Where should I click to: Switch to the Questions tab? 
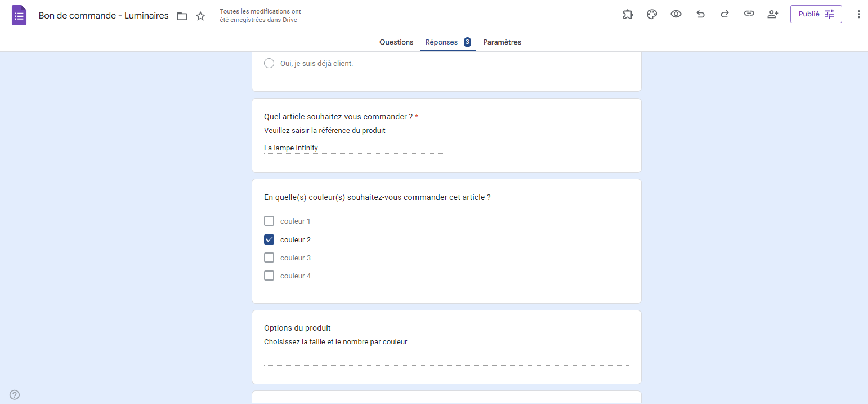coord(396,42)
